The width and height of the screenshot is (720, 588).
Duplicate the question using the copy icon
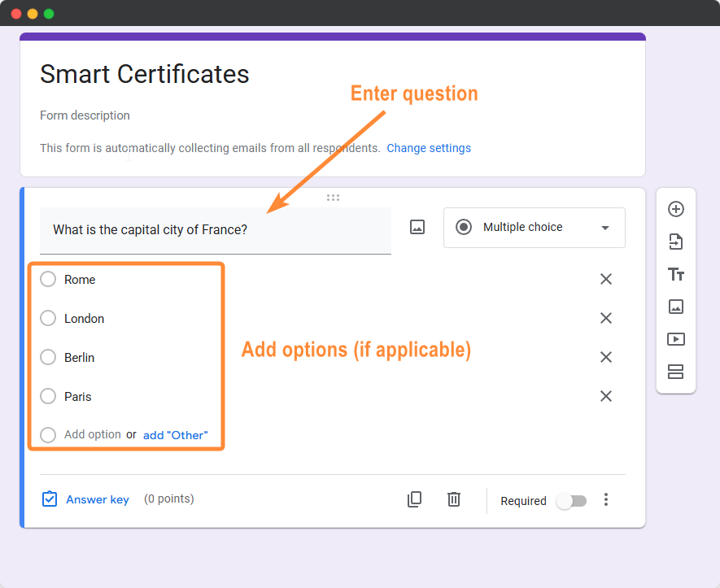(x=414, y=500)
